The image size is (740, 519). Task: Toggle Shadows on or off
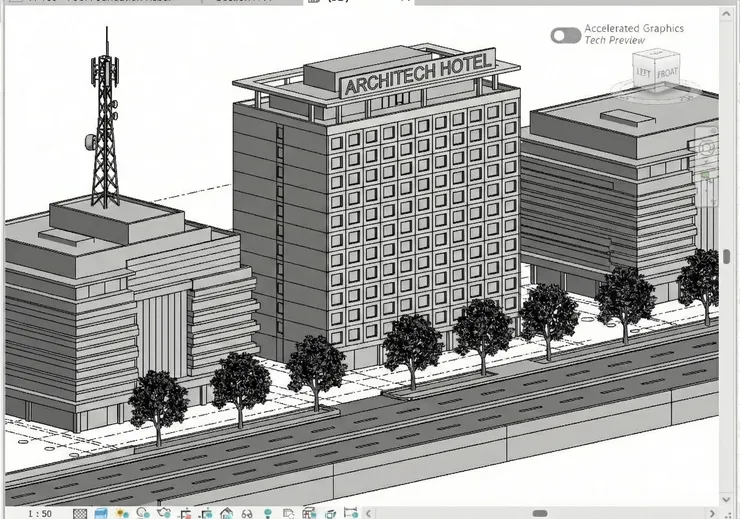pos(143,513)
